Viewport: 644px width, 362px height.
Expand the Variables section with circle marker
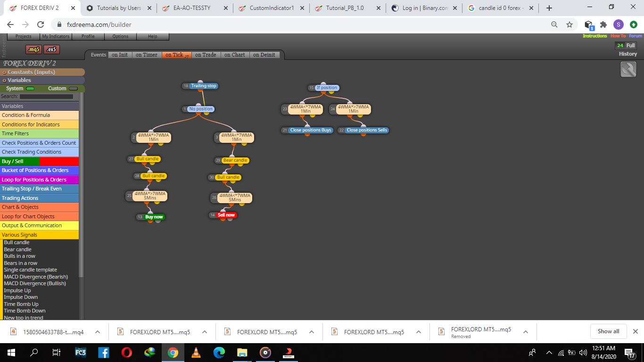[42, 80]
